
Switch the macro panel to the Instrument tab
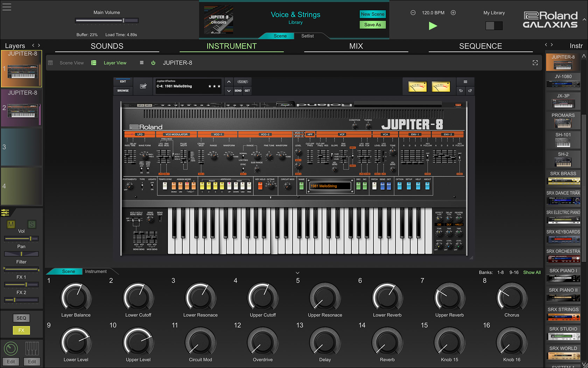[96, 271]
